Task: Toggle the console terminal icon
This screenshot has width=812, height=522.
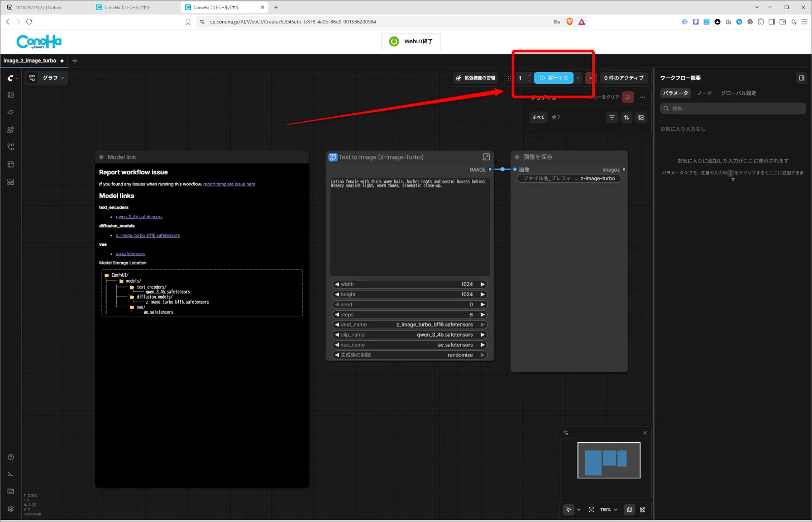Action: pos(11,474)
